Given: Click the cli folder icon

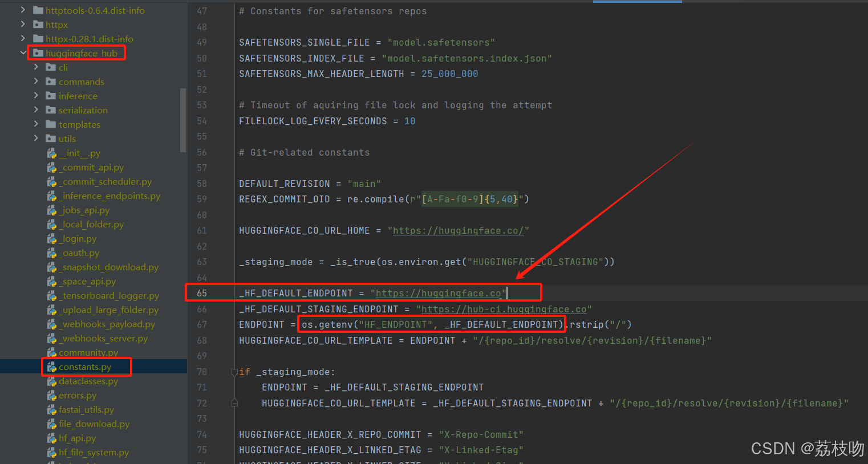Looking at the screenshot, I should pyautogui.click(x=51, y=67).
